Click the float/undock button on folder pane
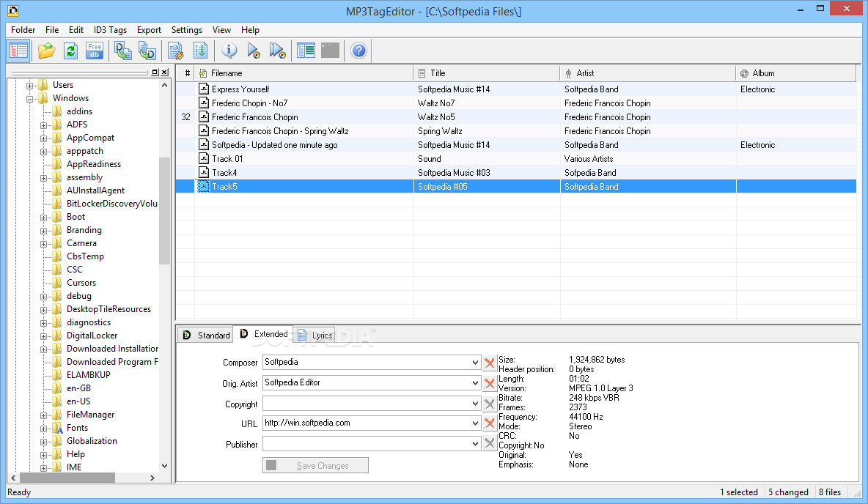868x504 pixels. (x=155, y=73)
